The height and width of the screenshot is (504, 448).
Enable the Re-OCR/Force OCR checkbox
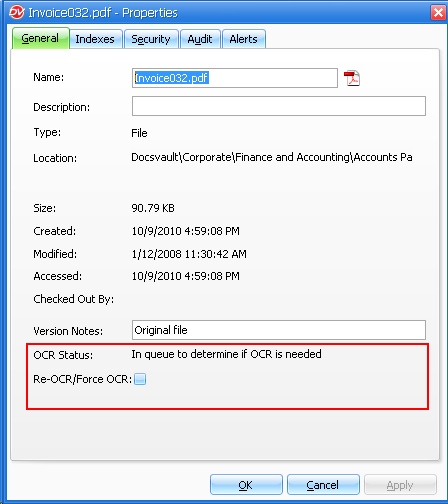click(140, 379)
